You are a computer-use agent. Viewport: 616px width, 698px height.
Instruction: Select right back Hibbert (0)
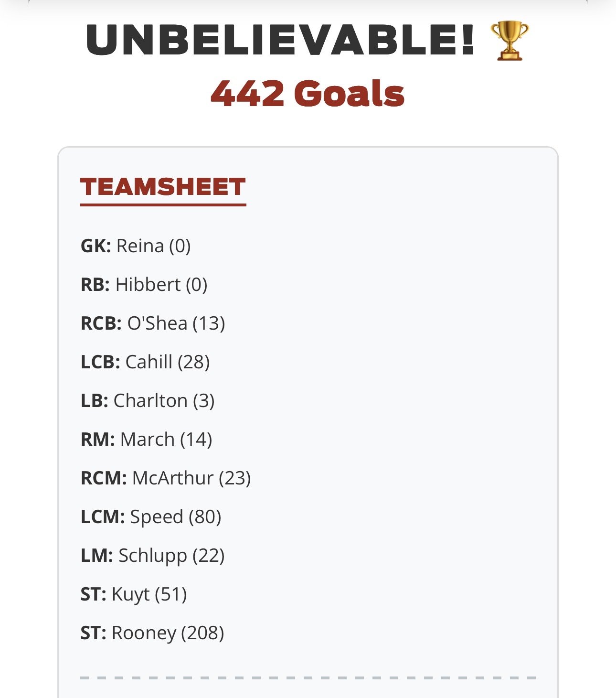(144, 285)
